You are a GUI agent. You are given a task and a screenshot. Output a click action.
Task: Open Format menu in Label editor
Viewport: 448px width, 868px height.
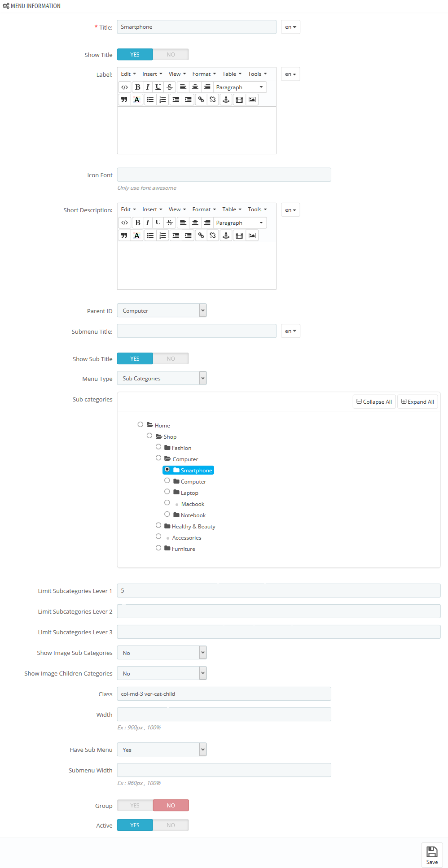point(204,74)
